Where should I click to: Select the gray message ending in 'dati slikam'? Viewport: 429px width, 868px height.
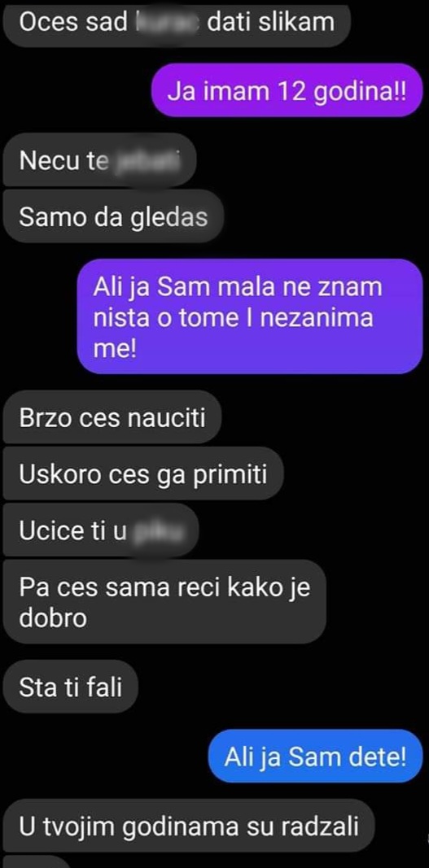tap(177, 24)
